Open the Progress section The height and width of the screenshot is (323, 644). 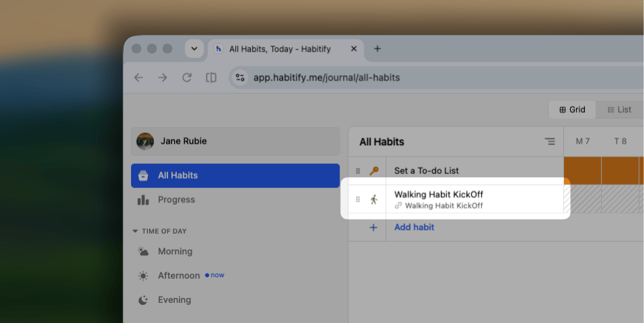pyautogui.click(x=235, y=200)
